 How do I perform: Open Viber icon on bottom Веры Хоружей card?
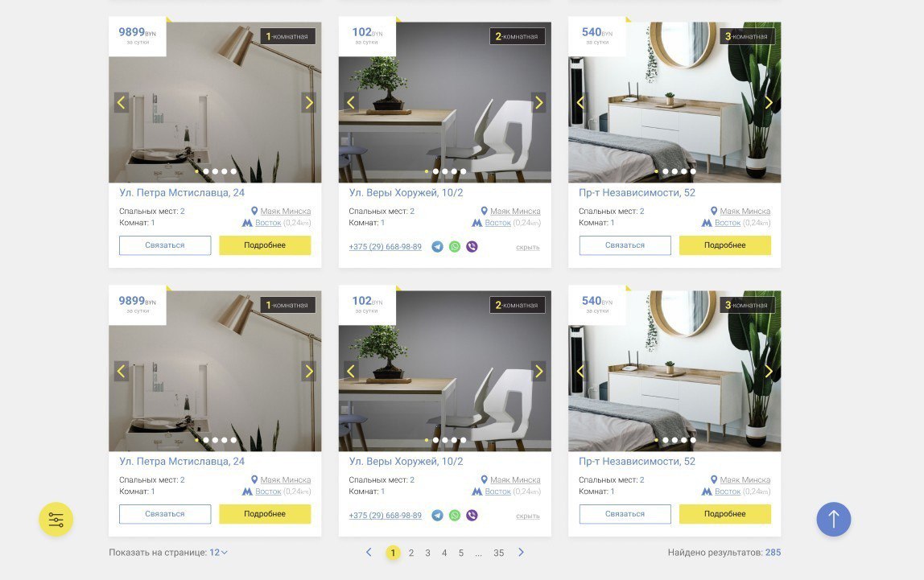coord(472,515)
